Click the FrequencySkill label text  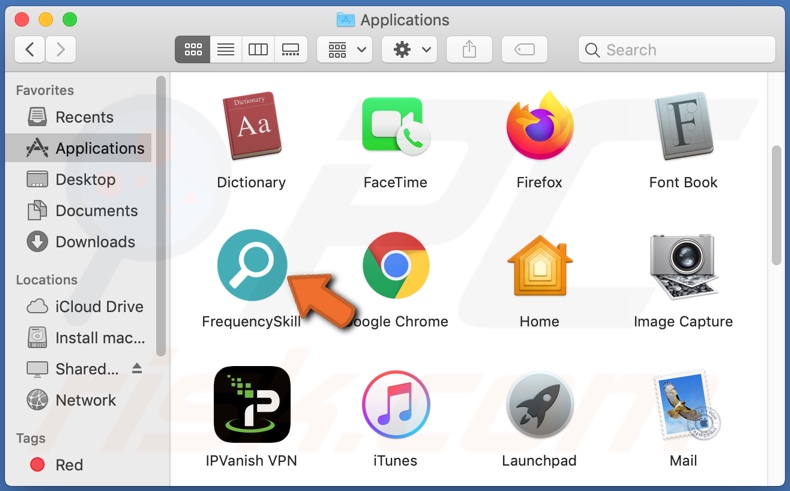point(251,321)
